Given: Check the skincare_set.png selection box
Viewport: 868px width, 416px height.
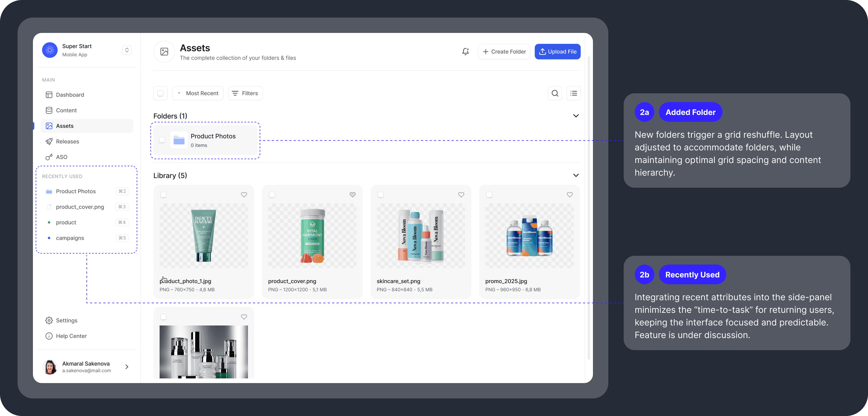Looking at the screenshot, I should point(380,195).
